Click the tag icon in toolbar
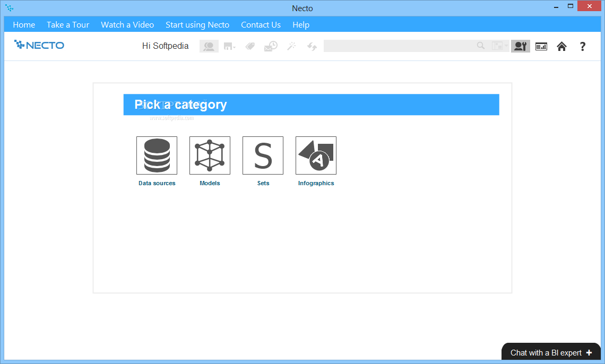 tap(250, 47)
